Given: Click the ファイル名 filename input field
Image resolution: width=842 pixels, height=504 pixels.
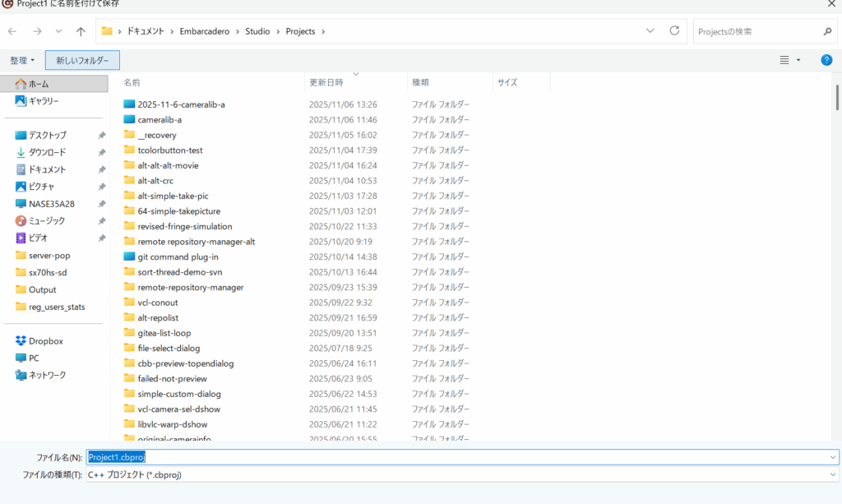Looking at the screenshot, I should click(x=460, y=457).
